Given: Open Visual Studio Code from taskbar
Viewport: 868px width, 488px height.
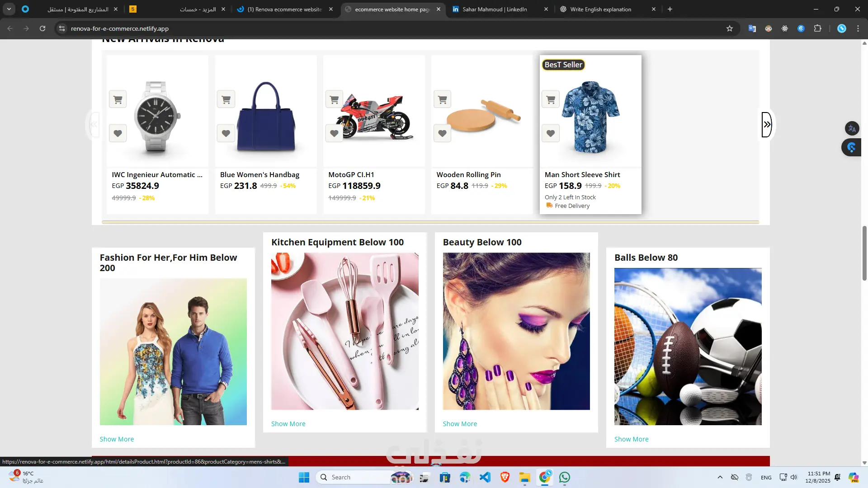Looking at the screenshot, I should coord(485,477).
